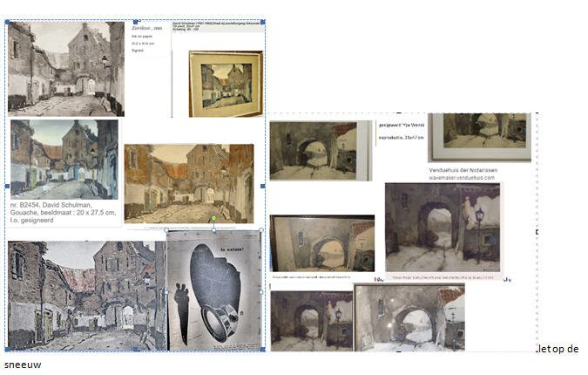Screen dimensions: 588x375
Task: Select the black-and-white heart and ring poster
Action: [x=213, y=290]
